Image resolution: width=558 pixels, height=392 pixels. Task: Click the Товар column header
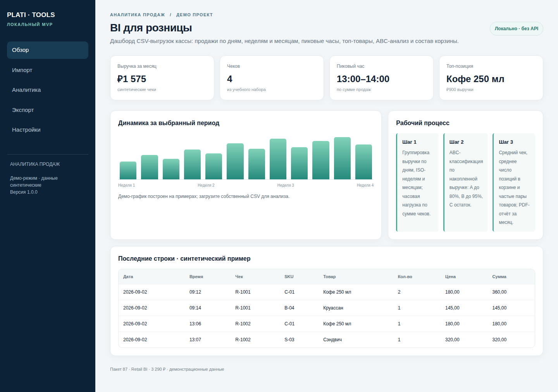(x=329, y=277)
